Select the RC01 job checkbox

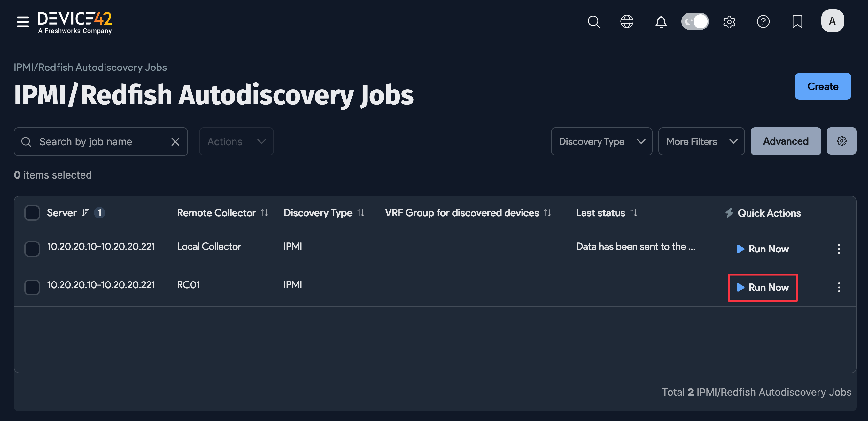coord(32,287)
